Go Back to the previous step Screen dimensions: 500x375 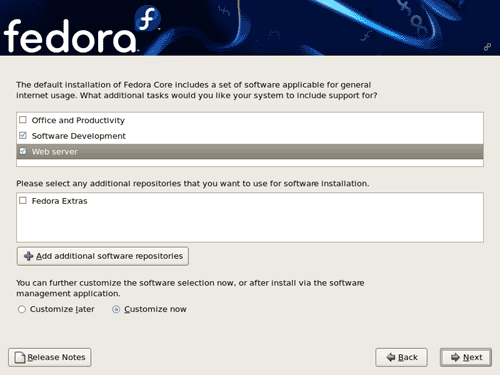401,357
